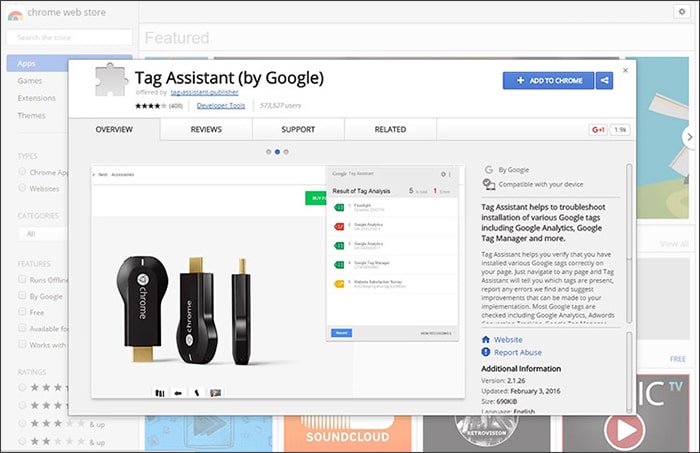This screenshot has height=453, width=700.
Task: Open the Website link
Action: (x=508, y=340)
